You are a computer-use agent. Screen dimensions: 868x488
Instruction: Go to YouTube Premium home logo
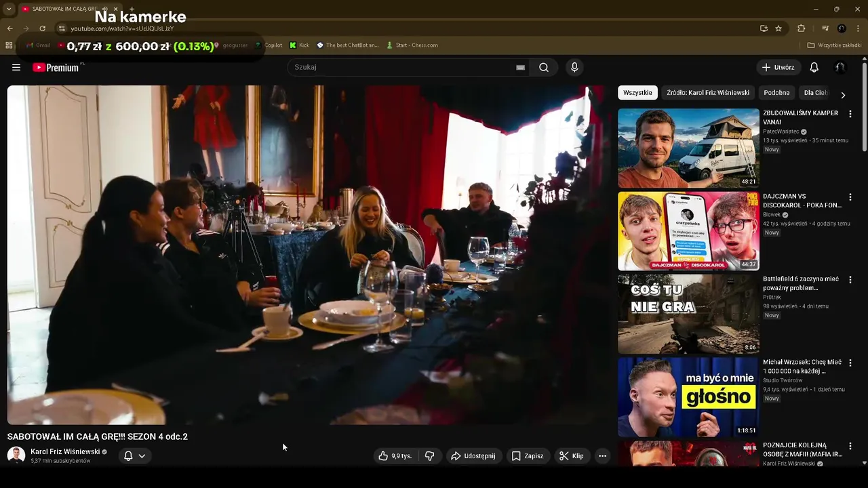click(56, 67)
